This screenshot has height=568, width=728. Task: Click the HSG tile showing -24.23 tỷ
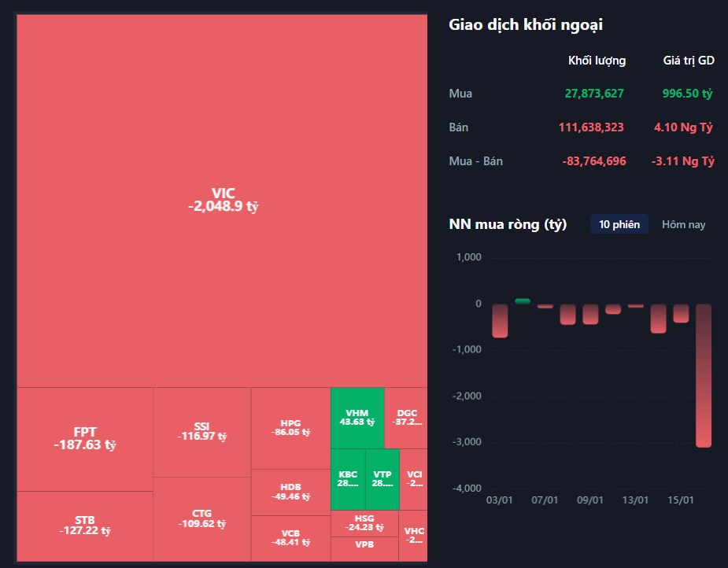point(364,522)
